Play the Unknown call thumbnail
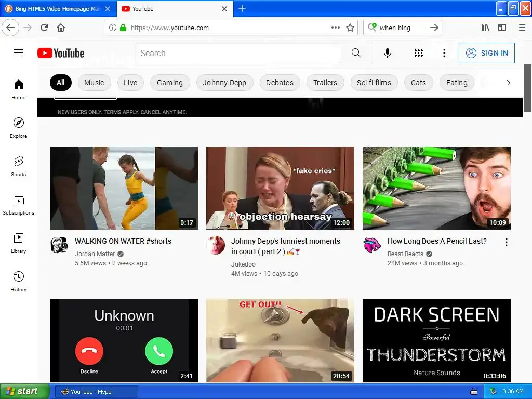This screenshot has height=399, width=532. click(x=124, y=341)
